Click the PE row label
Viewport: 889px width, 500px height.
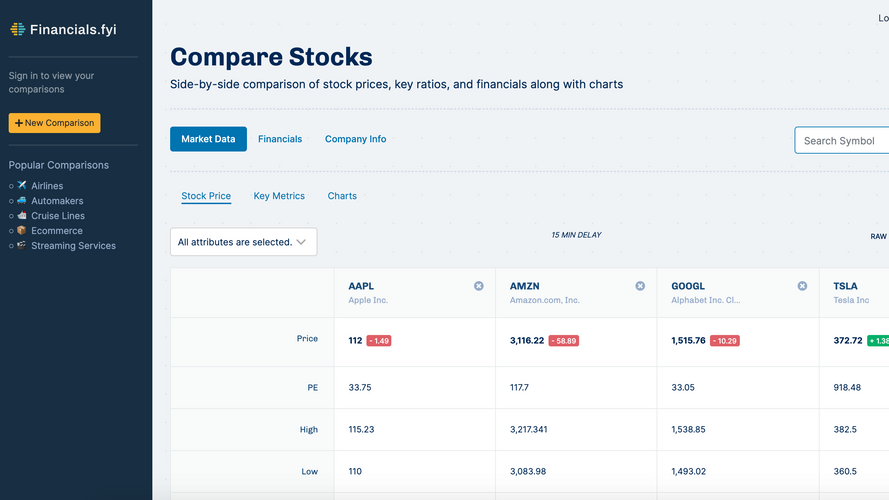312,388
